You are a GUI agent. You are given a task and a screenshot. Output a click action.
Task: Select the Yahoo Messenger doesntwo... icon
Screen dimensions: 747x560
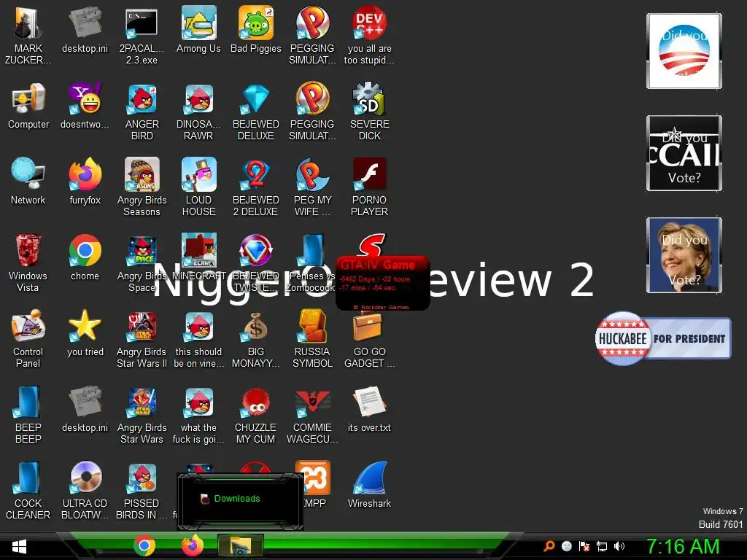point(85,106)
